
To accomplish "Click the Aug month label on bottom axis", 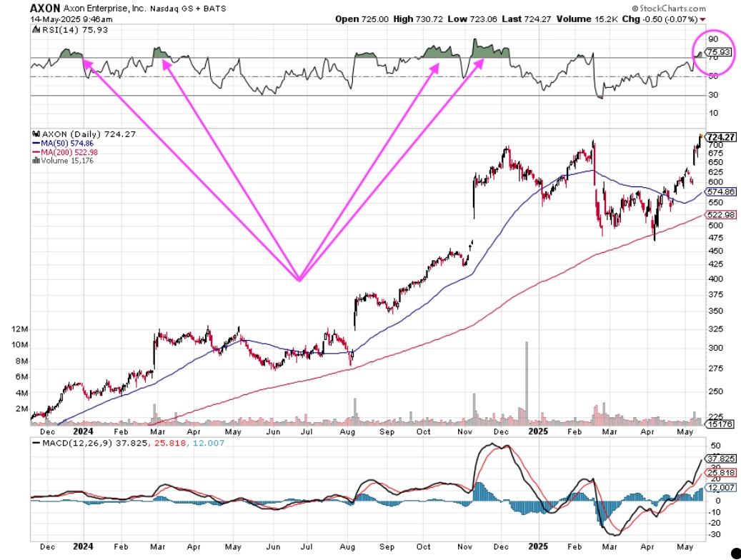I will point(348,431).
